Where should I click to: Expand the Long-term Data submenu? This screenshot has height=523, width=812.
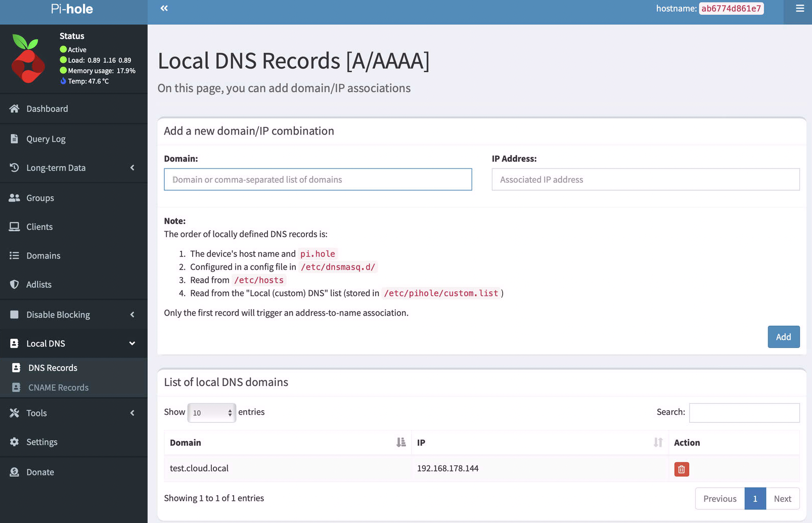click(x=132, y=168)
